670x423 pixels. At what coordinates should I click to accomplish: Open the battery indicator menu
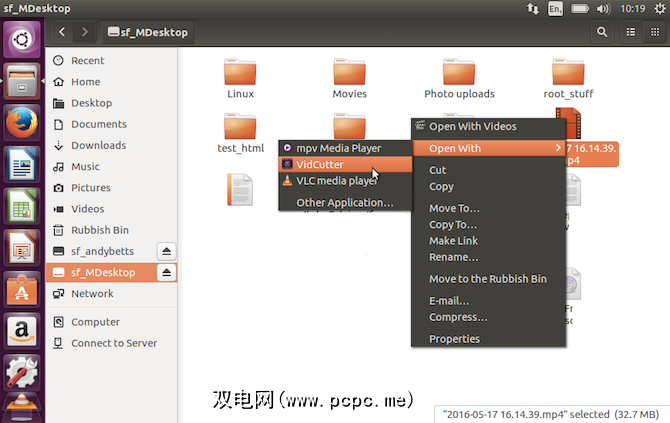click(x=580, y=9)
